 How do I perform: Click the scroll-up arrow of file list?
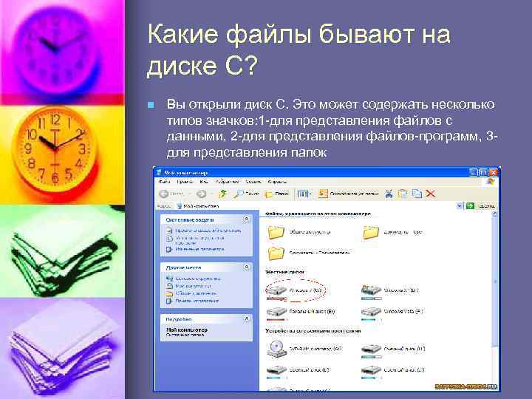(494, 214)
